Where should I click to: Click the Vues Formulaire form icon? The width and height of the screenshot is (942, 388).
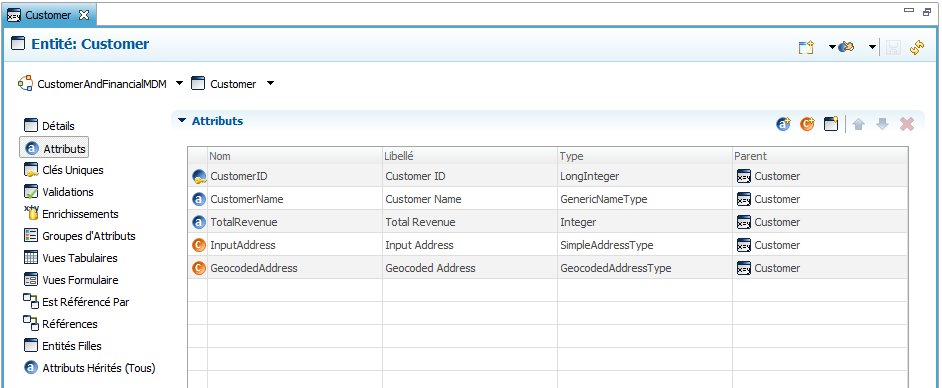[x=31, y=280]
